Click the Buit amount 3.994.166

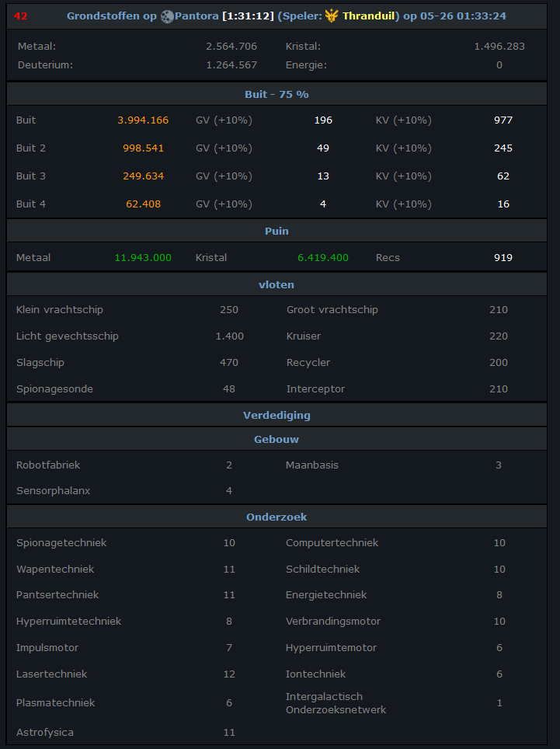pyautogui.click(x=143, y=120)
